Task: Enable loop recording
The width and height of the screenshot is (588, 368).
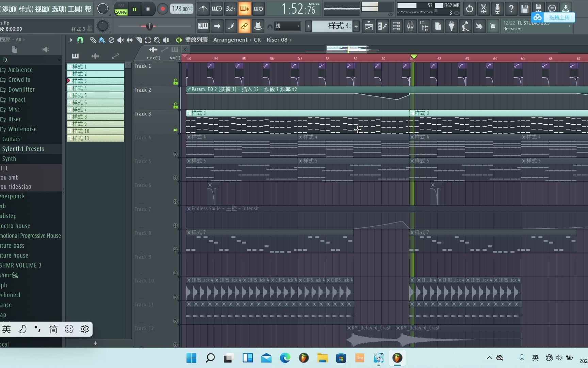Action: click(x=258, y=9)
